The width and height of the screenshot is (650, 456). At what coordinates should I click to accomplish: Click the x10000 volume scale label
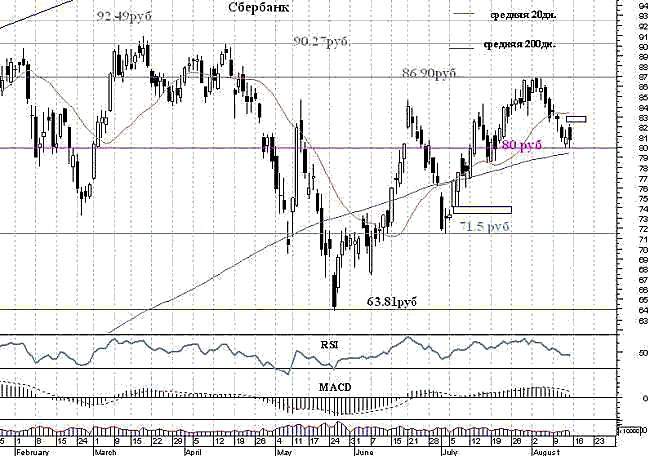point(631,431)
